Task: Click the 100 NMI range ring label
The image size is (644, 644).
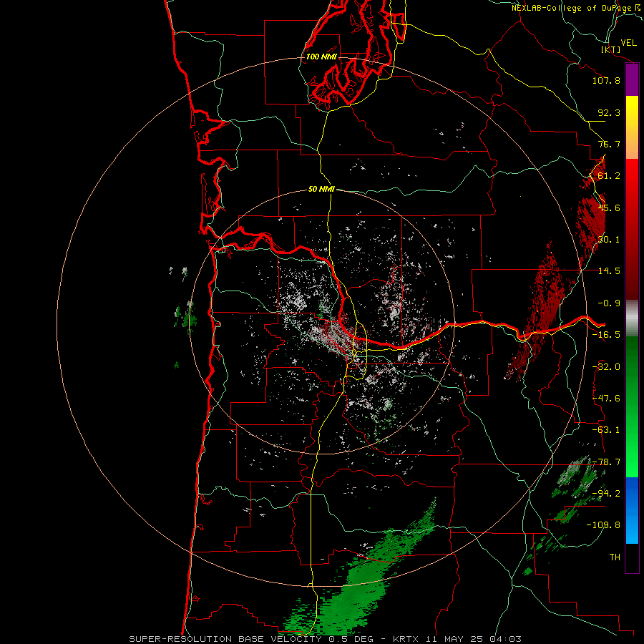Action: tap(321, 57)
